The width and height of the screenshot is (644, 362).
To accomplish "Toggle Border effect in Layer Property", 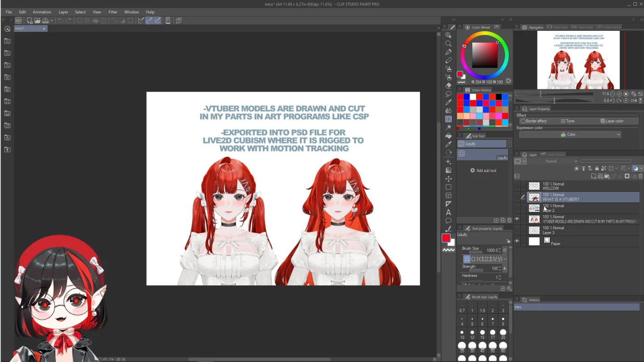I will point(534,121).
